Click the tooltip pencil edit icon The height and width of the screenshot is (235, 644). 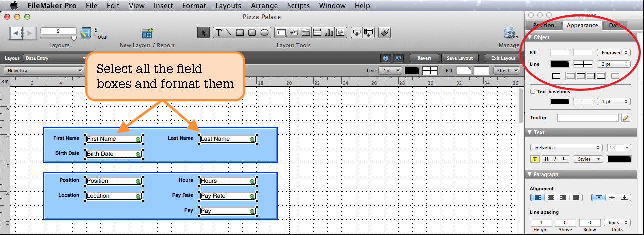(625, 118)
